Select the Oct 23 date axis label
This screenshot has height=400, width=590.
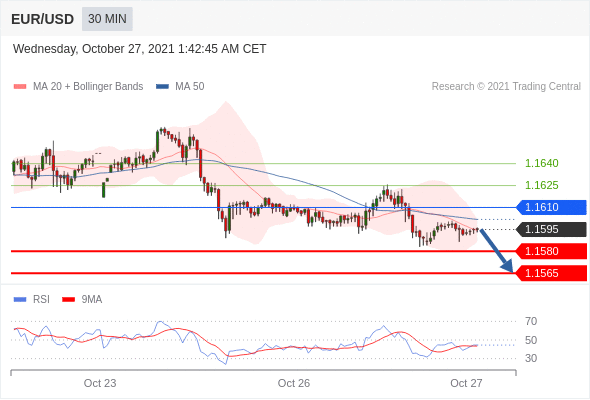pos(100,383)
